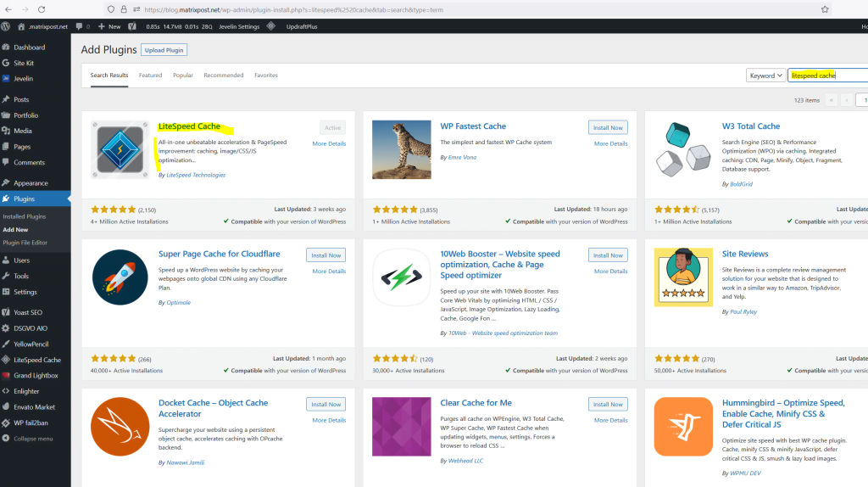Open the WordPress logo menu
Viewport: 868px width, 487px height.
pos(6,26)
